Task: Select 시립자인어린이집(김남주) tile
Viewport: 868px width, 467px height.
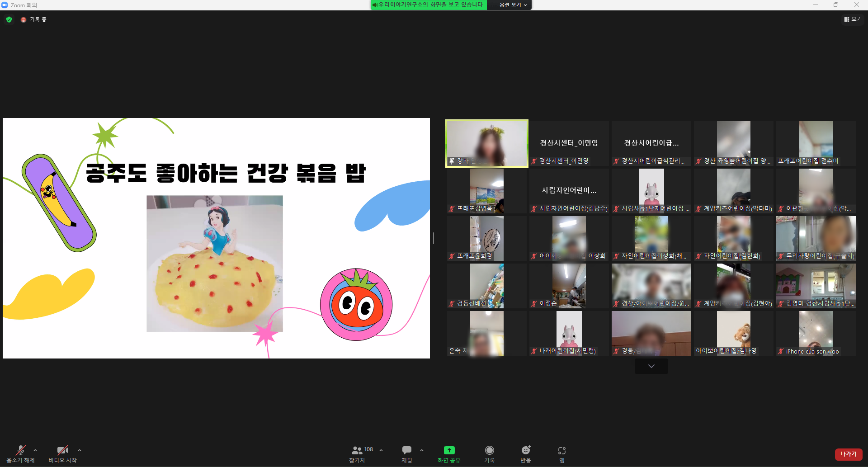Action: 569,191
